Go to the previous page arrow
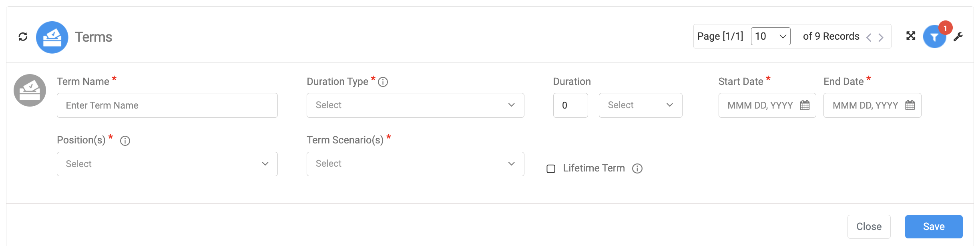This screenshot has height=246, width=980. point(869,38)
